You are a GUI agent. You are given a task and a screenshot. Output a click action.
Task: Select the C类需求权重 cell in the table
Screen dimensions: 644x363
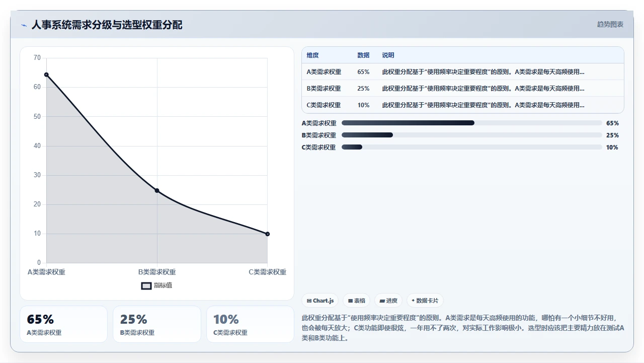324,105
